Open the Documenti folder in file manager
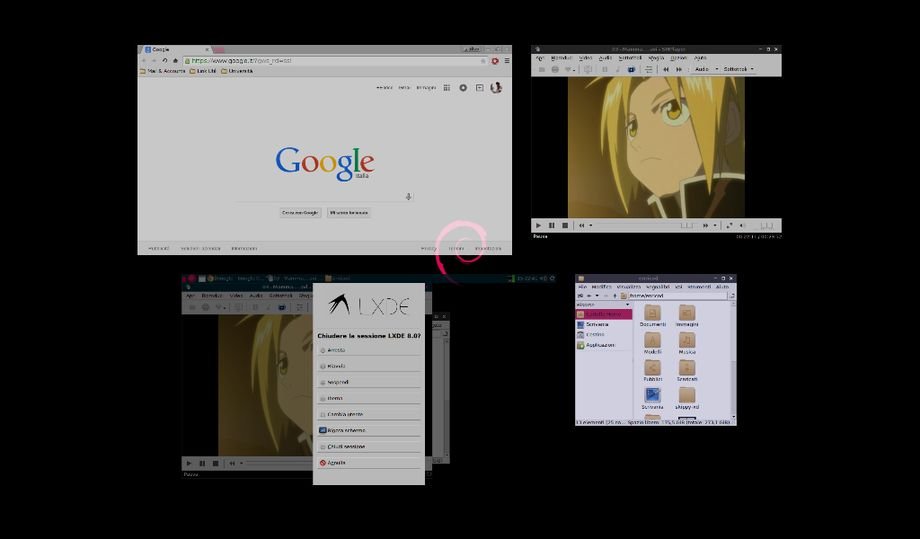The width and height of the screenshot is (920, 539). click(x=652, y=315)
